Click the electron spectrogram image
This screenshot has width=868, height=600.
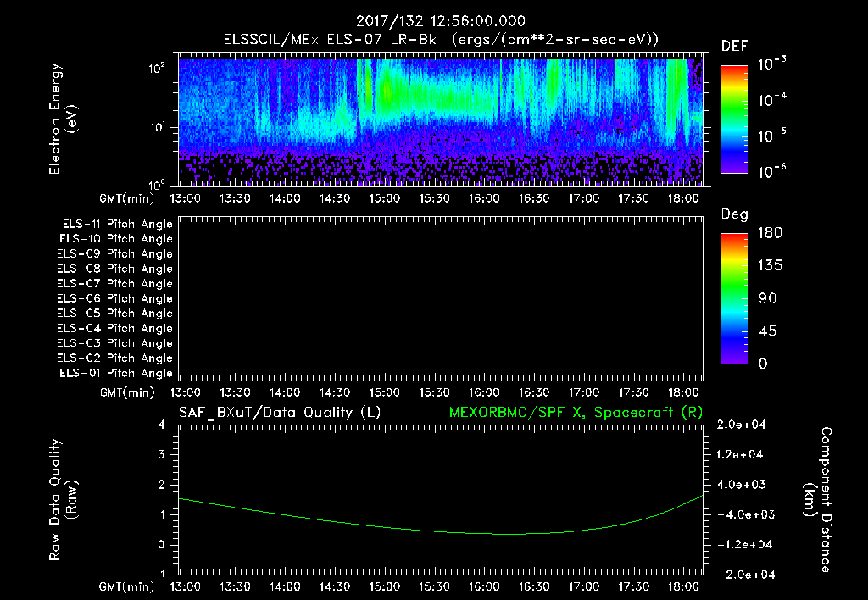pyautogui.click(x=441, y=122)
